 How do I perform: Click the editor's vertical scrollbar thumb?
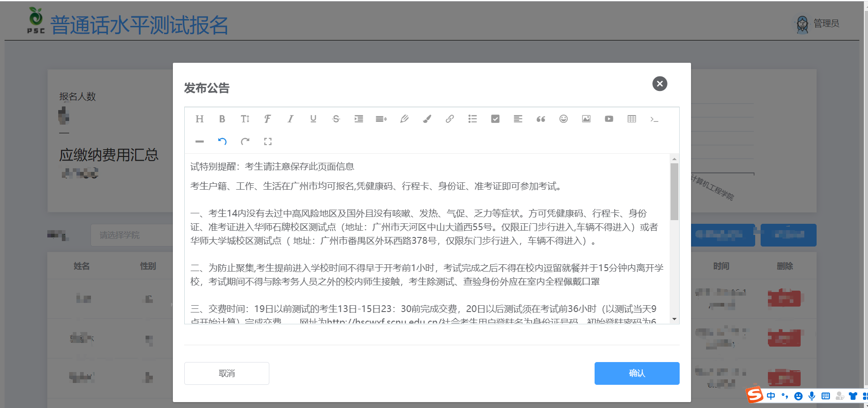[674, 191]
